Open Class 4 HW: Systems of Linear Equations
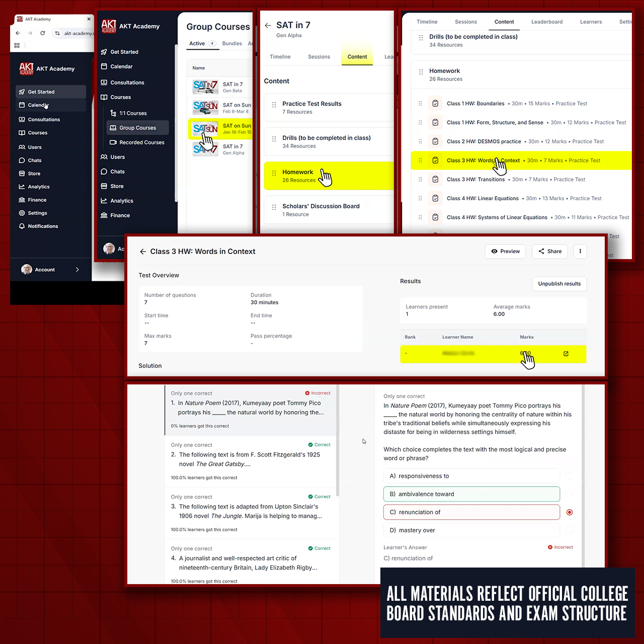Screen dimensions: 644x644 click(x=521, y=217)
